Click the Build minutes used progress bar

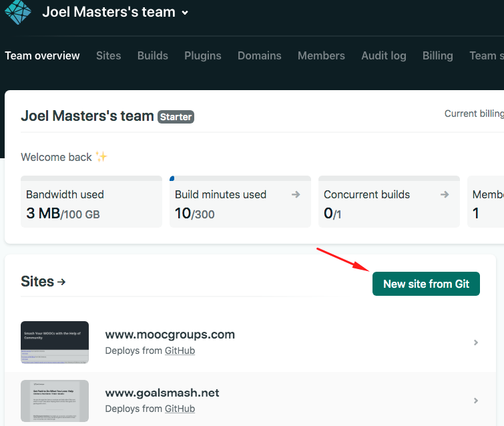coord(240,178)
